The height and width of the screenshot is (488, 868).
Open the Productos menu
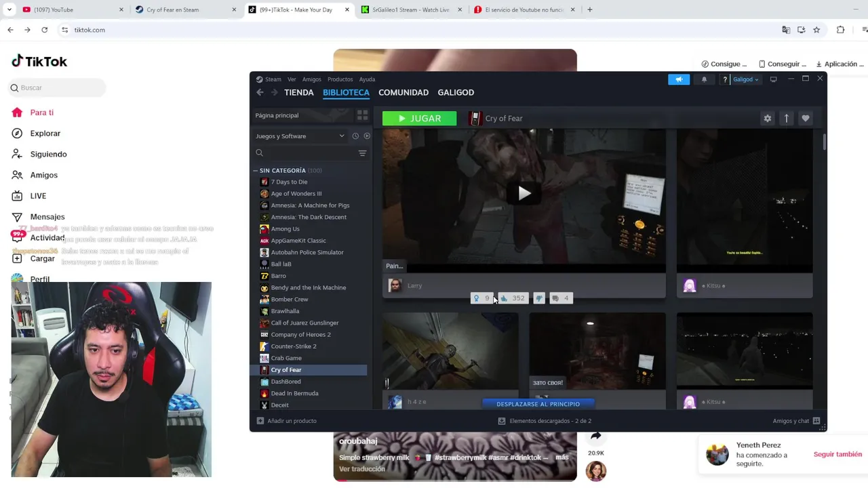(340, 79)
